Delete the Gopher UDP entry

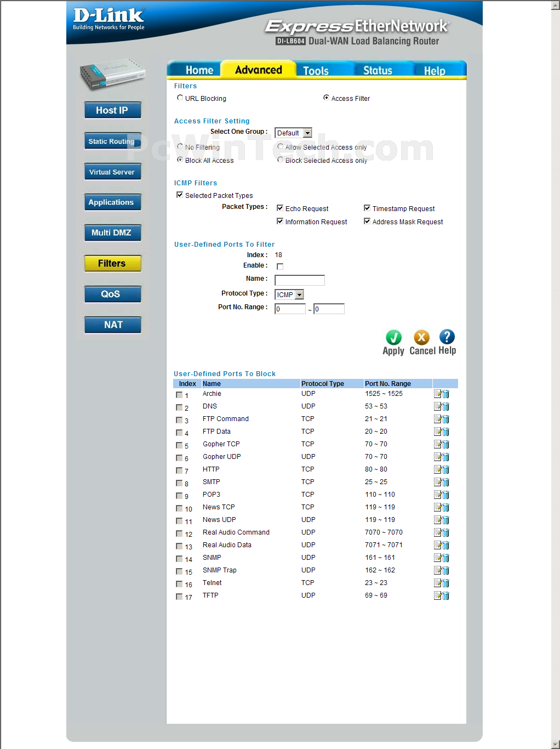(445, 457)
